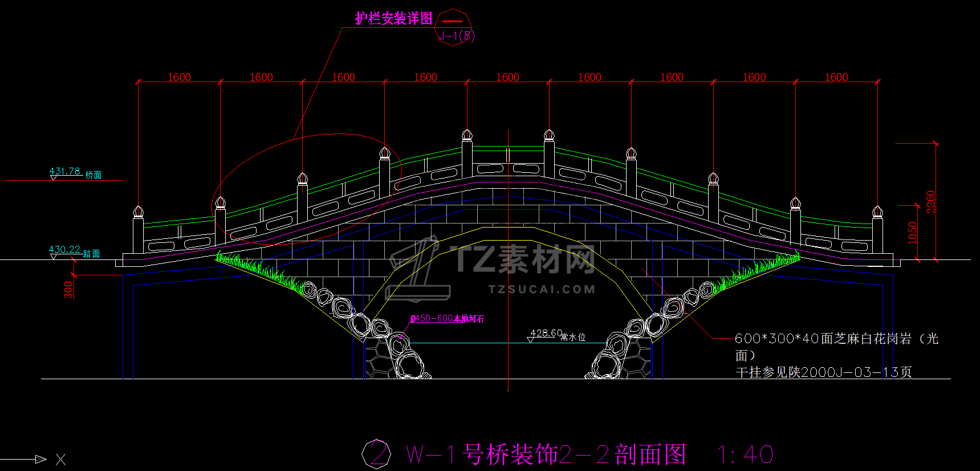Select the 430.22 elevation value
Viewport: 980px width, 471px height.
point(64,249)
